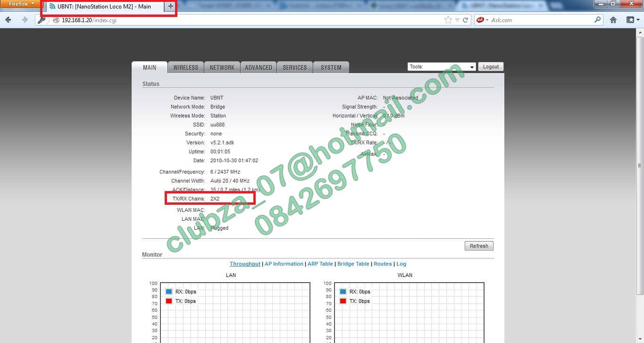The width and height of the screenshot is (644, 343).
Task: Select the Wireless Mode value Station
Action: tap(218, 116)
